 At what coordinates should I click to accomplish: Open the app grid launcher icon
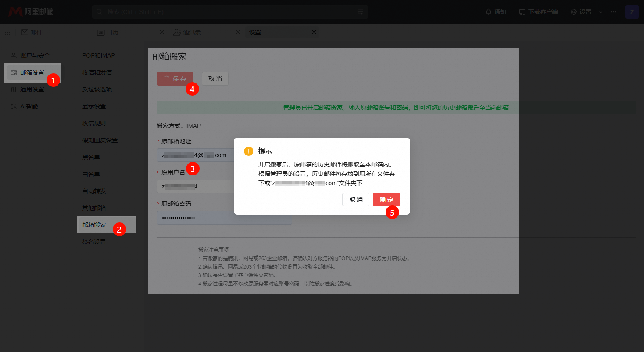(8, 32)
